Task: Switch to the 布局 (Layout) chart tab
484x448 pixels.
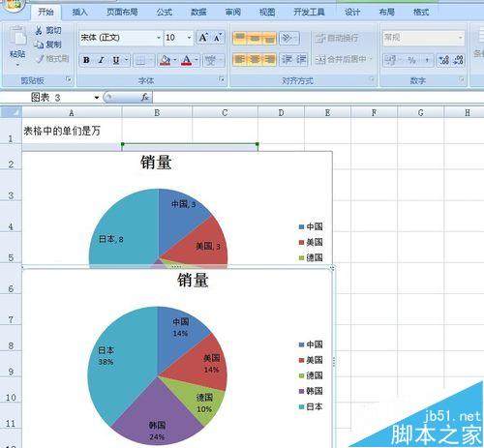Action: [x=386, y=13]
